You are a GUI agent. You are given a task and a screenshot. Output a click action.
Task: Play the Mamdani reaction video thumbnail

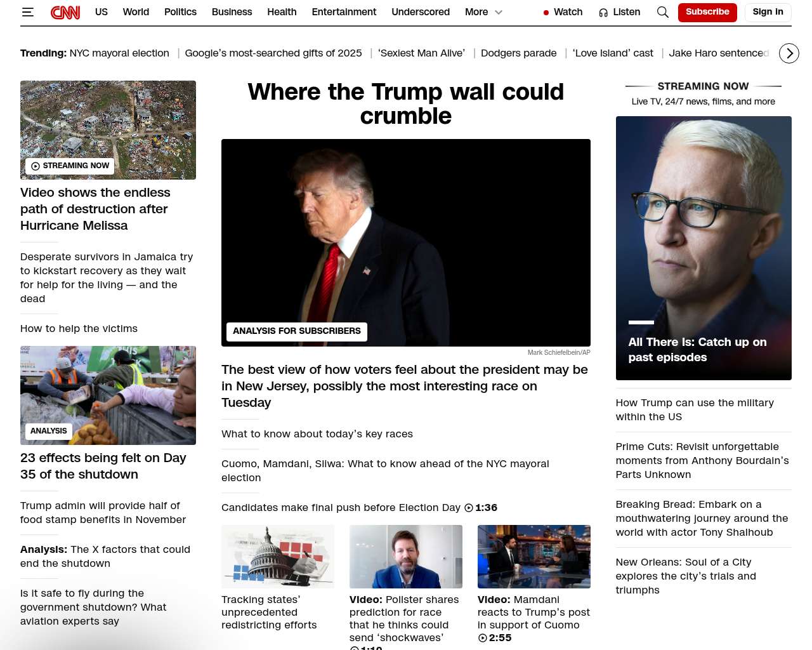point(534,557)
